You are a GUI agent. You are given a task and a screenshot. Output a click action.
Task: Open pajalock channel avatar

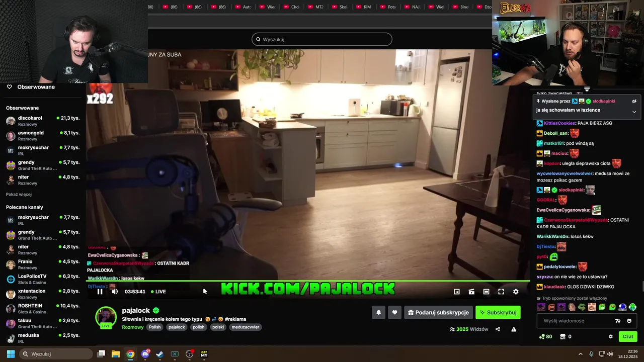(x=106, y=317)
